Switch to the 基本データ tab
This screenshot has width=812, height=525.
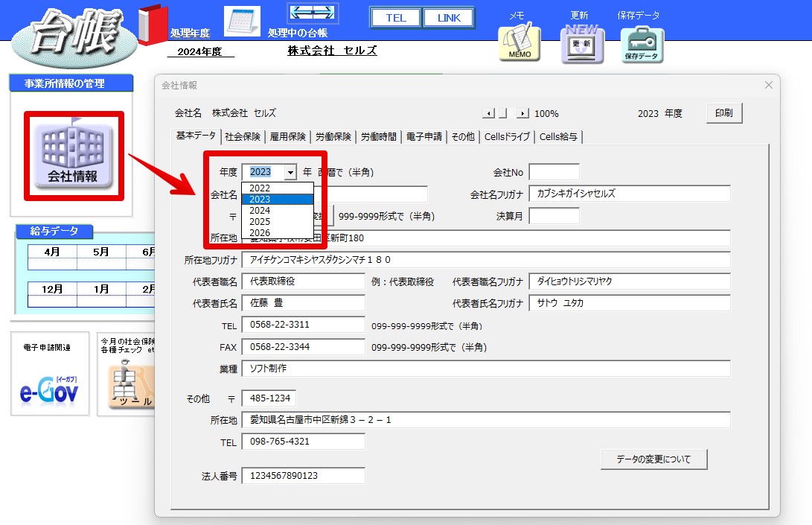point(196,136)
